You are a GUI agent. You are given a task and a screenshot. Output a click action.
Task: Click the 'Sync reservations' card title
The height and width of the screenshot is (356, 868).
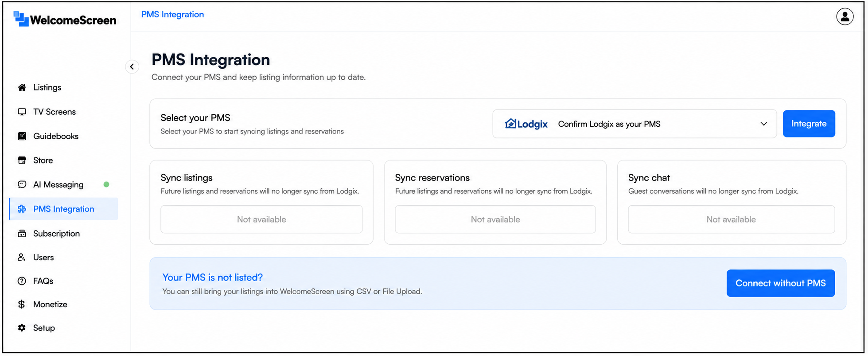(x=432, y=178)
